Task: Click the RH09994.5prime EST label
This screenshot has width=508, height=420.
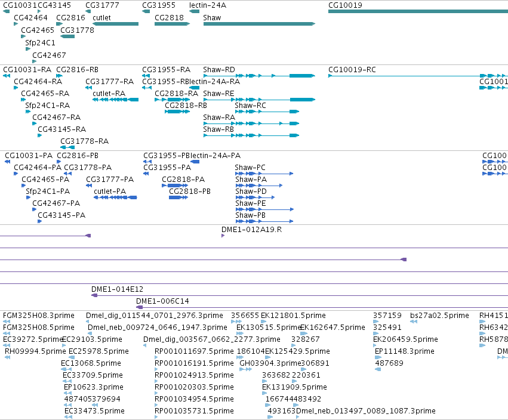Action: [35, 351]
